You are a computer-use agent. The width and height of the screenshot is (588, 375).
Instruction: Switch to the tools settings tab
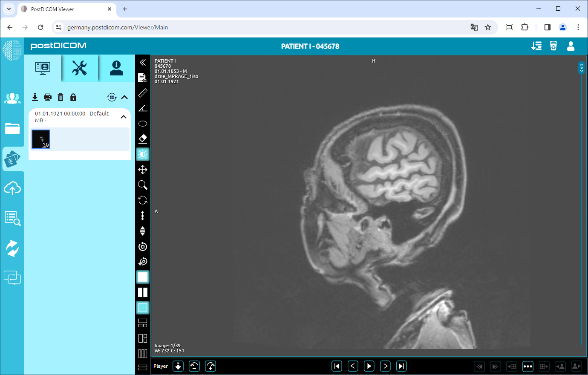[x=80, y=68]
